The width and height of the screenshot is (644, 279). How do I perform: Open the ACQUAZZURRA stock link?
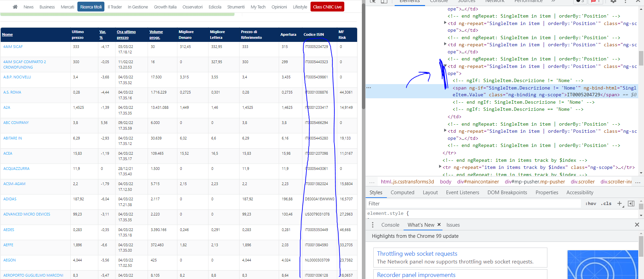[16, 169]
